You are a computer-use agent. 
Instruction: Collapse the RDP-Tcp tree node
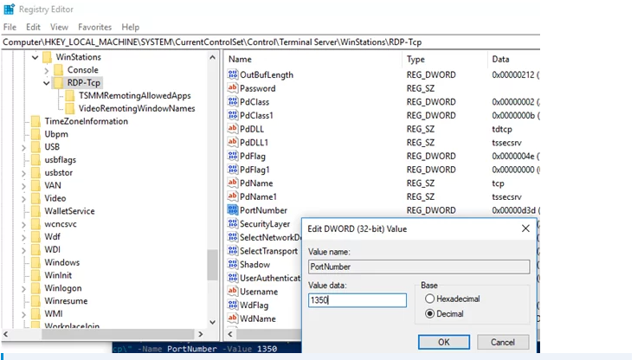47,83
